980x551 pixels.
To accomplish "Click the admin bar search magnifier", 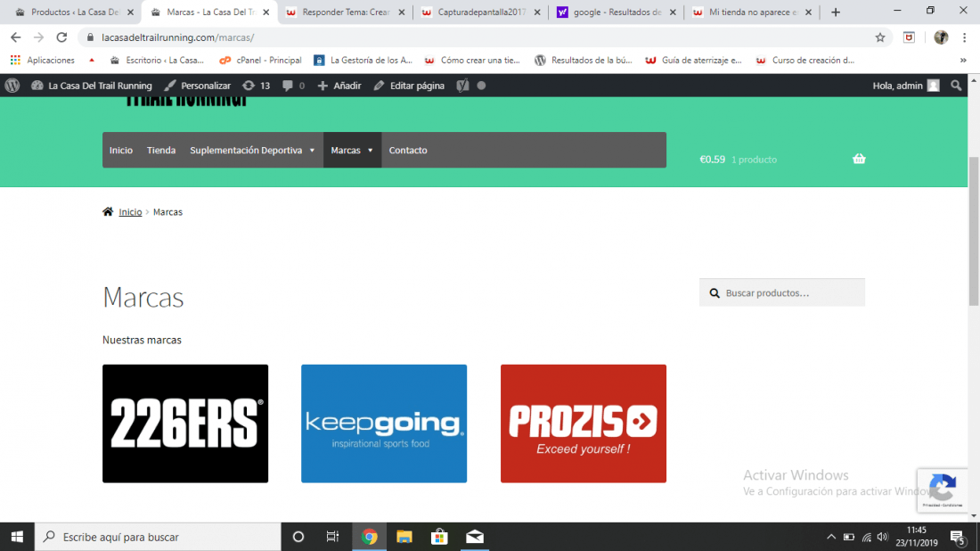I will pyautogui.click(x=956, y=86).
